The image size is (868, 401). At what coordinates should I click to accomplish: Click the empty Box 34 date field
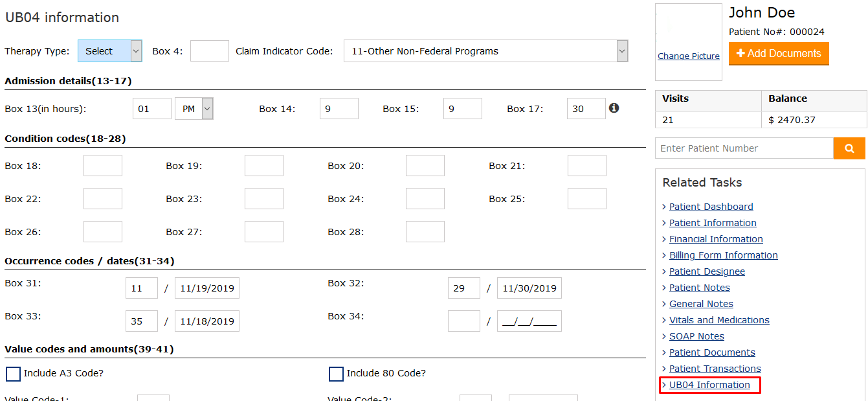pos(529,321)
